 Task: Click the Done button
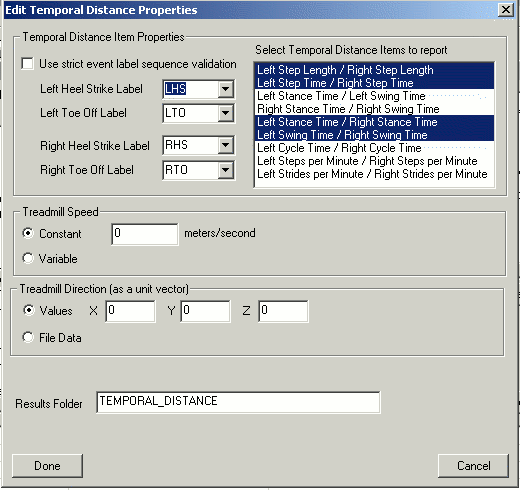coord(47,466)
